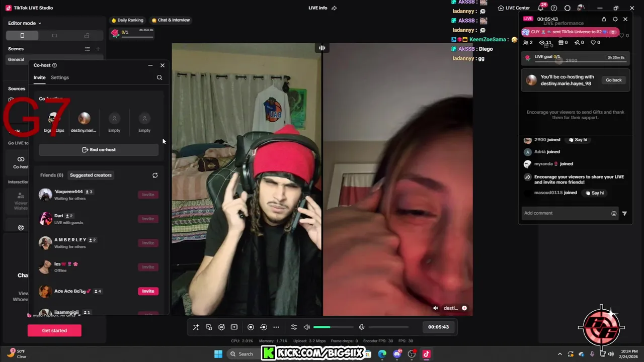Select the dual layout mode
644x362 pixels.
coord(87,36)
